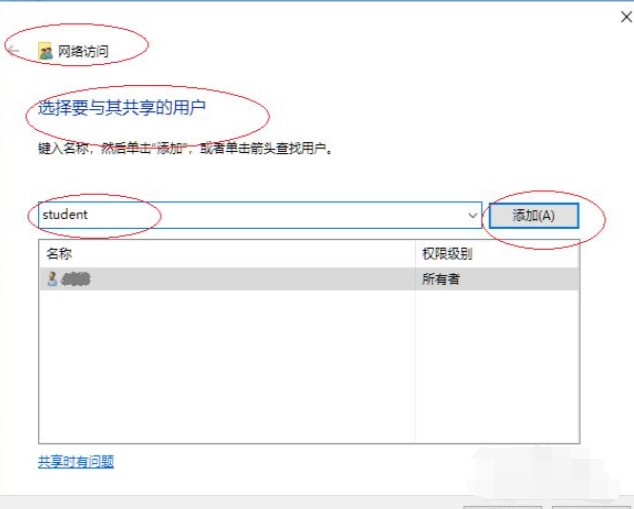Viewport: 634px width, 509px height.
Task: Click the 键入名称 instruction text
Action: tap(186, 148)
